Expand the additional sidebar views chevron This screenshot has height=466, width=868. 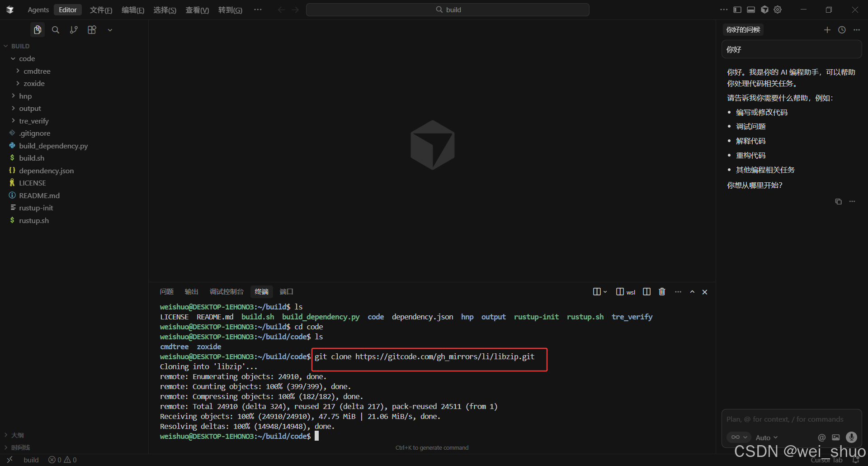tap(110, 30)
